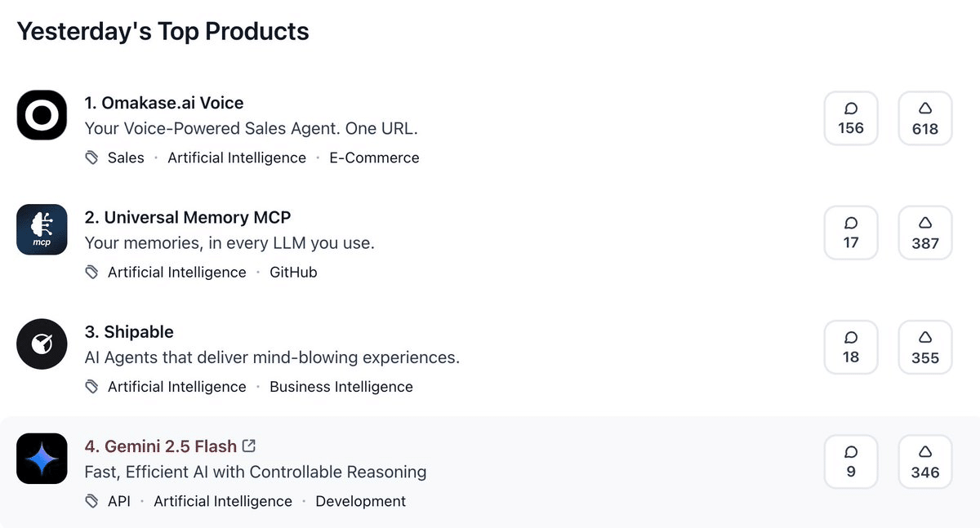Viewport: 980px width, 528px height.
Task: Open the Shipable logo icon
Action: click(x=42, y=344)
